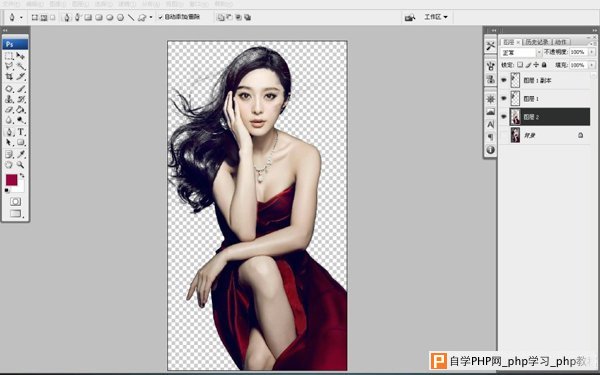Click the lock-all layer button
This screenshot has height=375, width=600.
(544, 65)
